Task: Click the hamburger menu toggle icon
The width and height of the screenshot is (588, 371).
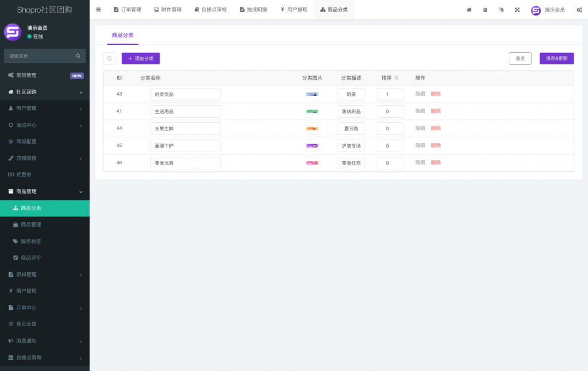Action: pyautogui.click(x=98, y=9)
